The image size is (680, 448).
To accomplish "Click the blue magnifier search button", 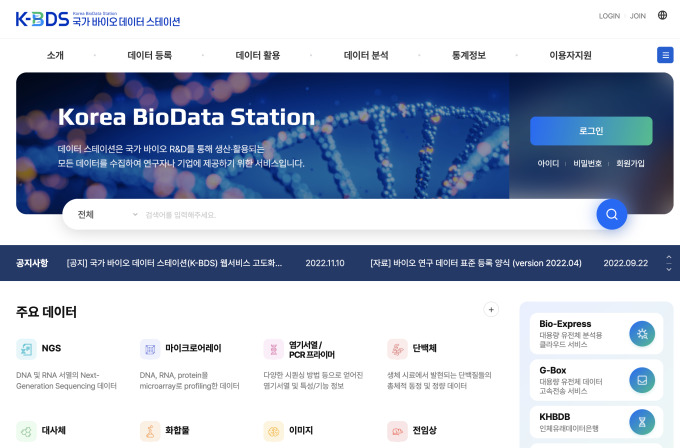I will pos(611,214).
